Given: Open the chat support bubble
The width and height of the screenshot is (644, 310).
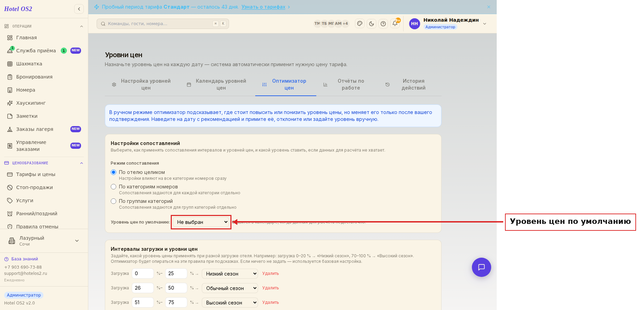Looking at the screenshot, I should 482,267.
